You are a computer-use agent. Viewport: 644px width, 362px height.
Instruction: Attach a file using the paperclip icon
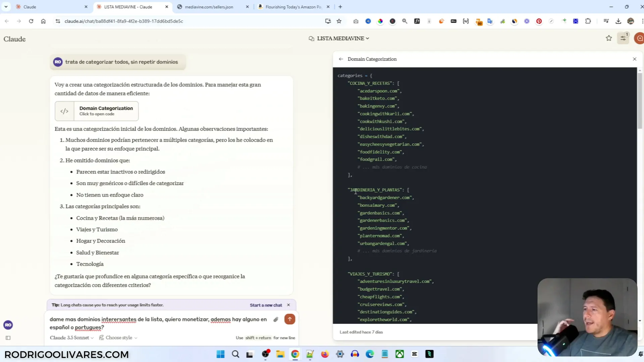point(275,319)
